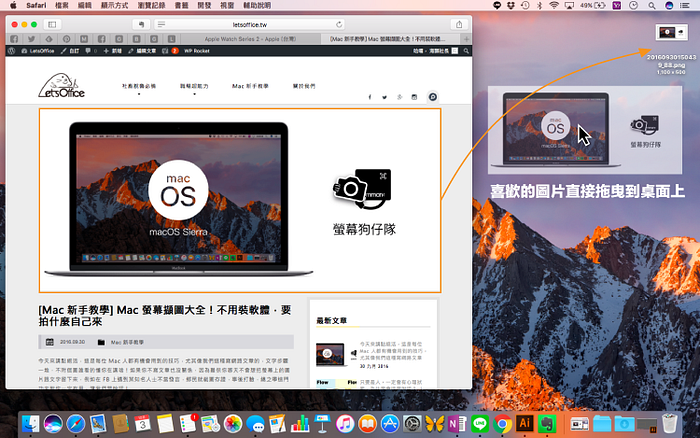The image size is (700, 438).
Task: Reload the page with the refresh icon
Action: [x=339, y=25]
